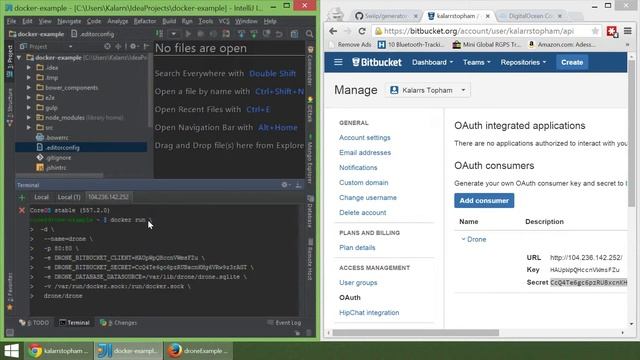This screenshot has height=360, width=640.
Task: Switch to the DigitalOcean browser tab
Action: (530, 16)
